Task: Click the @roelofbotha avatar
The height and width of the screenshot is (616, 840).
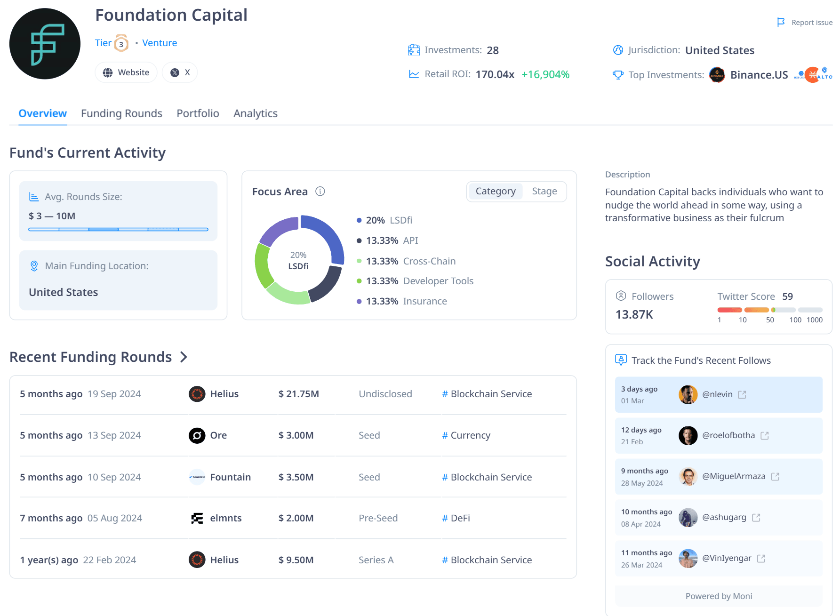Action: [688, 435]
